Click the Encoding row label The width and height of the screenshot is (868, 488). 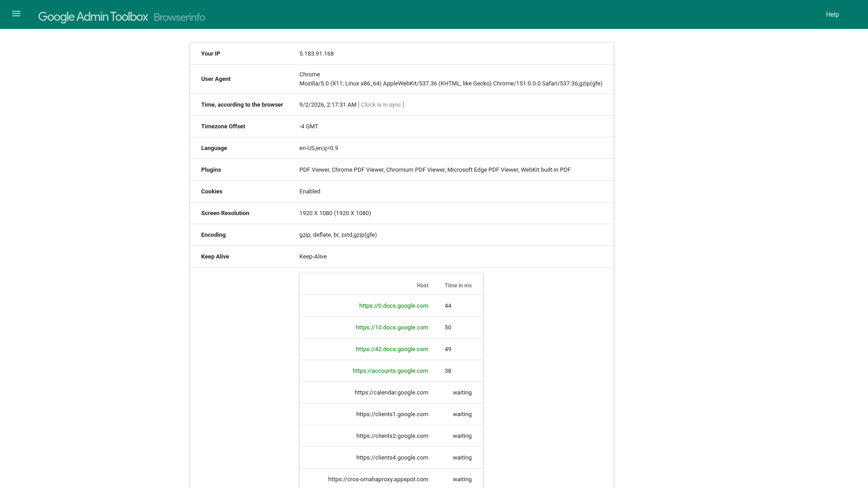213,235
